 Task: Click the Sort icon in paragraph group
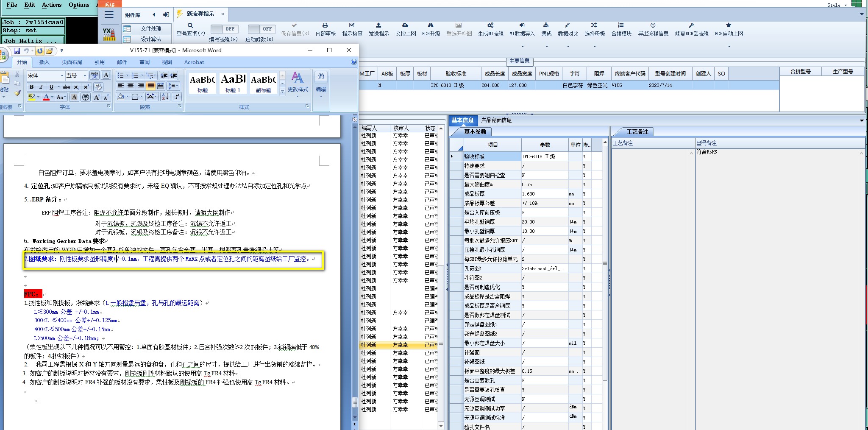[165, 97]
